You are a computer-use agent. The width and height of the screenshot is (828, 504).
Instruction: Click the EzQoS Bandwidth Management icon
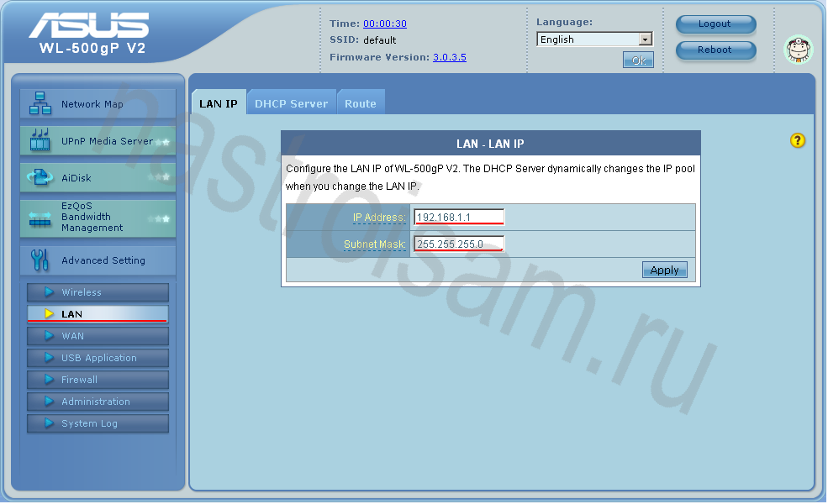40,218
